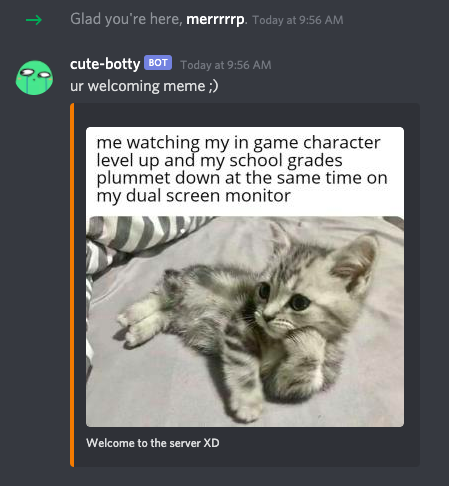Open the kitten meme image
This screenshot has width=449, height=486.
(245, 277)
